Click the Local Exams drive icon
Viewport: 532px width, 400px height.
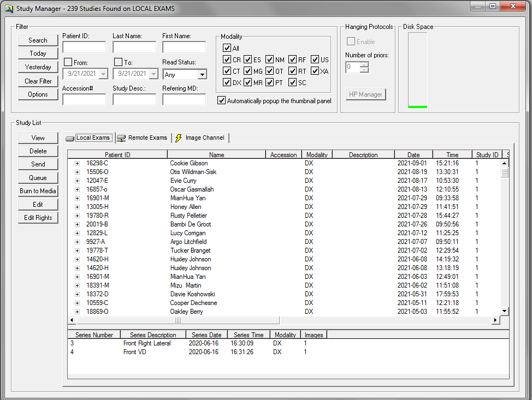(x=70, y=138)
